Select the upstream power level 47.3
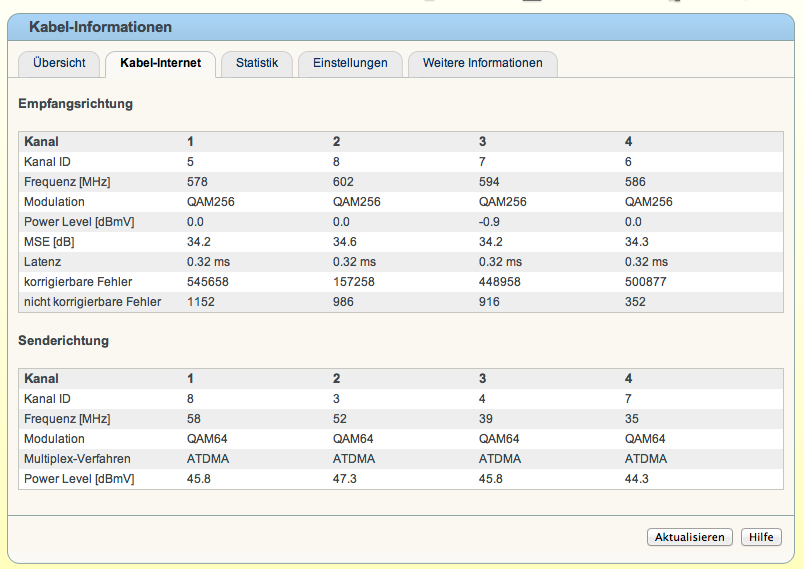This screenshot has height=569, width=804. (x=345, y=479)
